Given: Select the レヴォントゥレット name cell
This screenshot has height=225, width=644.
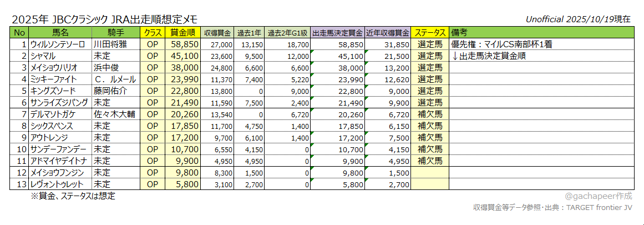Looking at the screenshot, I should point(60,184).
